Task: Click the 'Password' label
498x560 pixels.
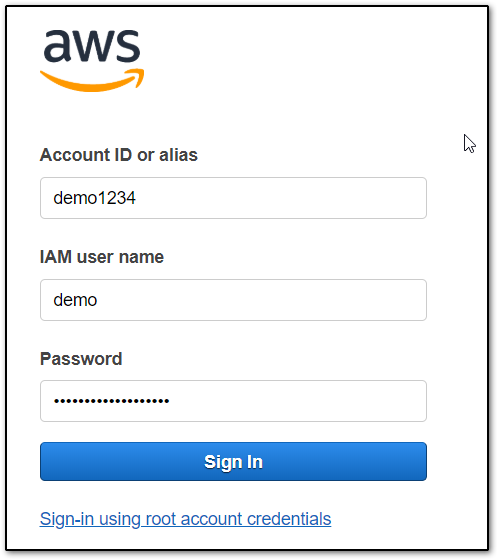Action: coord(81,359)
